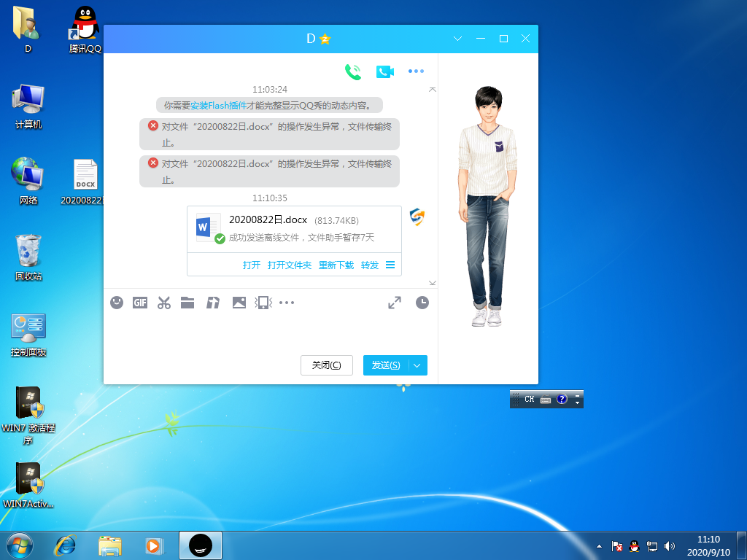This screenshot has width=747, height=560.
Task: Click the QQ show avatar figure
Action: point(488,206)
